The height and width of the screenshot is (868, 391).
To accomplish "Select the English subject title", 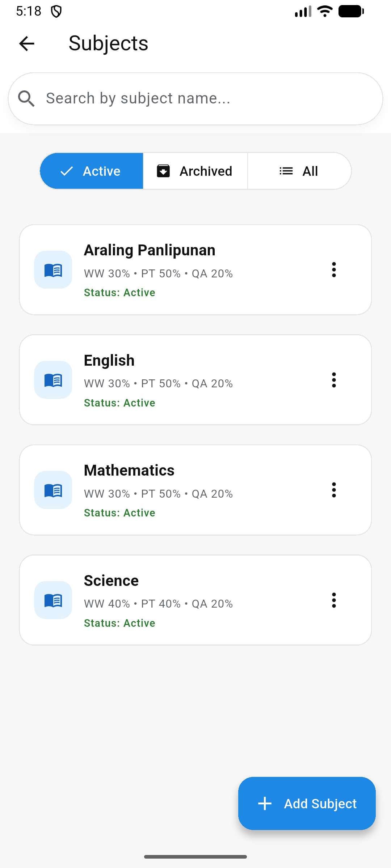I will click(x=109, y=361).
